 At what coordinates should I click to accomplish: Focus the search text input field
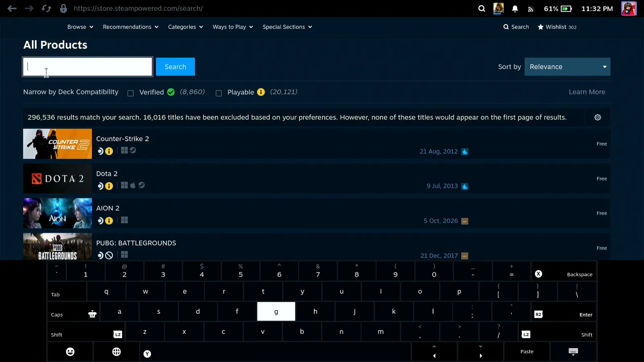88,67
